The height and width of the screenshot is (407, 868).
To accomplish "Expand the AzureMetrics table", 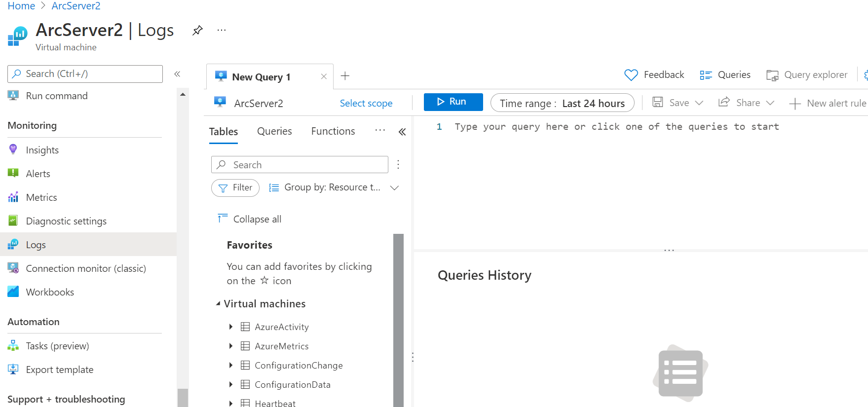I will (x=230, y=346).
